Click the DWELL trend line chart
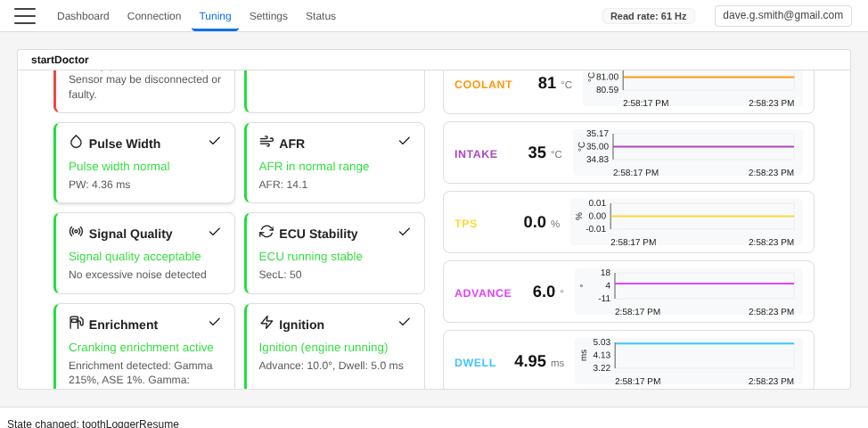 [x=704, y=355]
